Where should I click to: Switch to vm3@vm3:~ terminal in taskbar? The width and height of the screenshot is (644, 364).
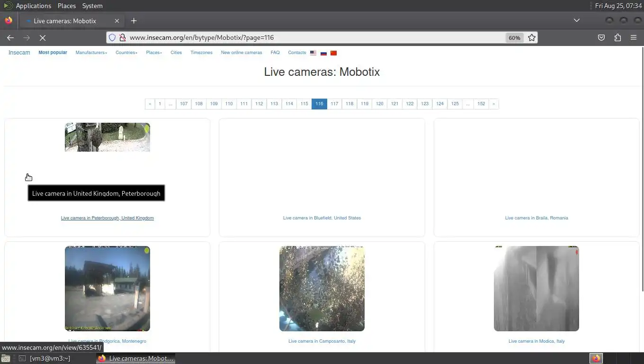pyautogui.click(x=44, y=358)
